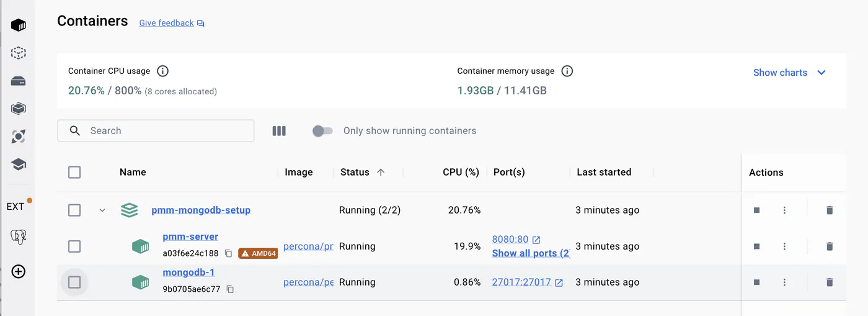The image size is (868, 316).
Task: Check the pmm-server row checkbox
Action: click(74, 246)
